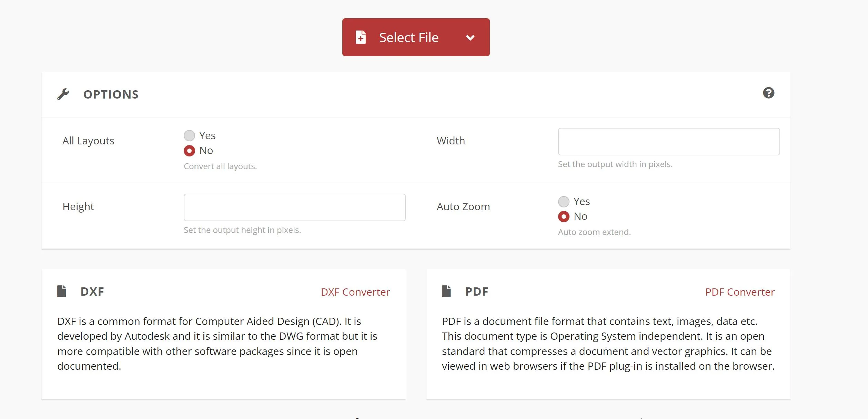Expand the Select File format dropdown arrow
This screenshot has height=419, width=868.
point(471,37)
